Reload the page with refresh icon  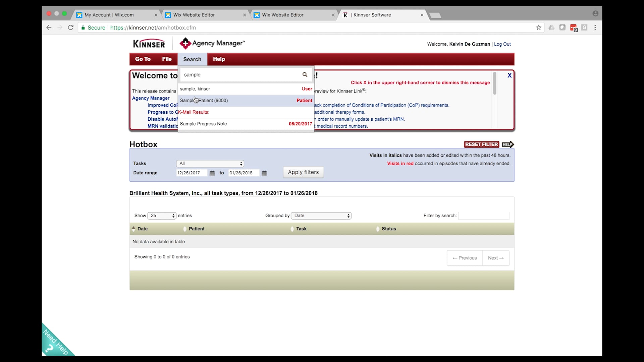70,27
